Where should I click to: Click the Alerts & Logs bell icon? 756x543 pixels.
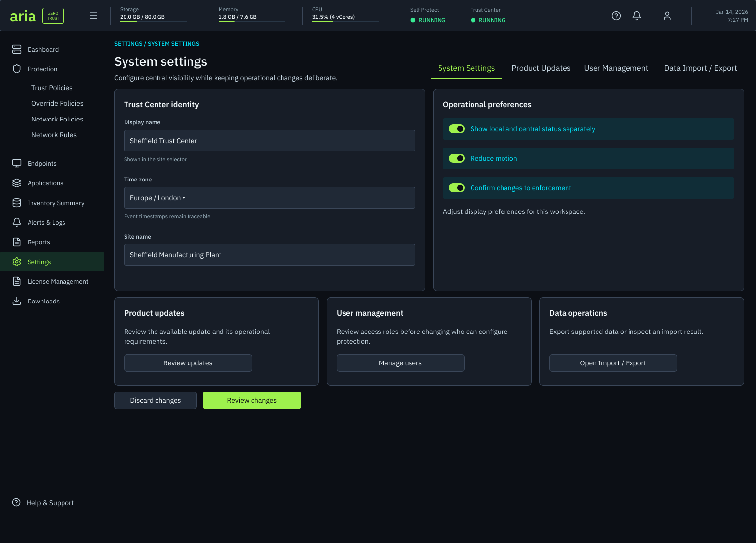pyautogui.click(x=17, y=222)
